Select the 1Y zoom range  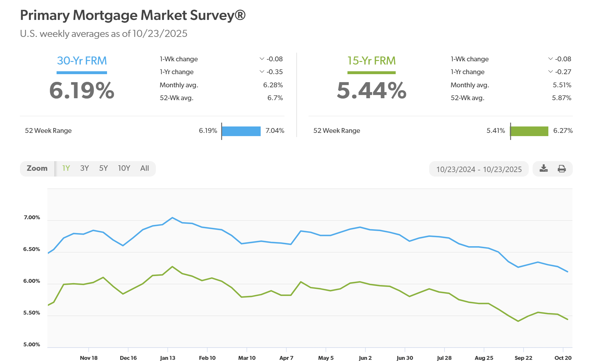pyautogui.click(x=66, y=168)
